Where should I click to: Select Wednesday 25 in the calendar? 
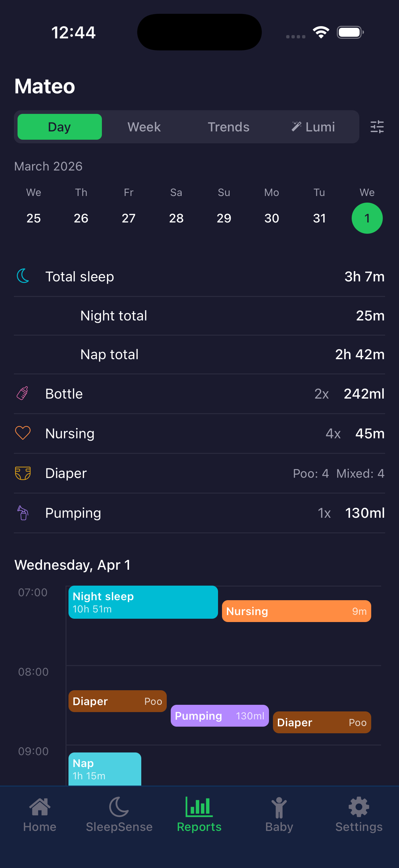click(x=34, y=218)
